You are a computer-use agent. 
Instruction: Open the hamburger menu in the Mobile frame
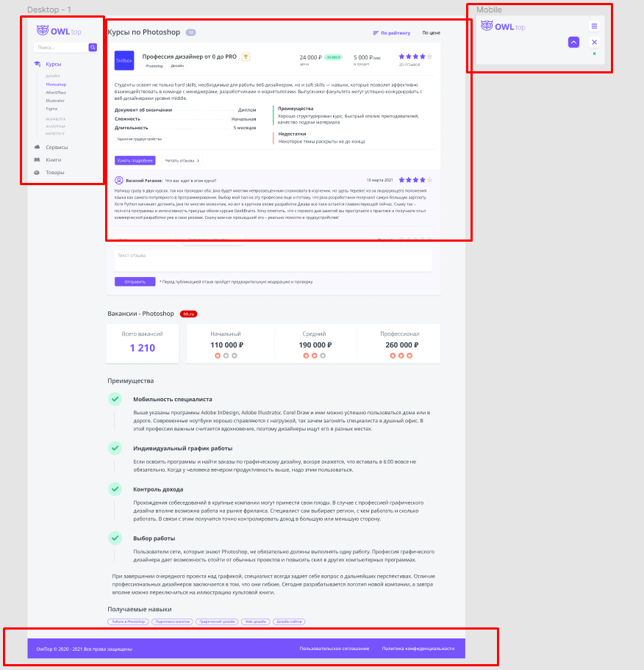point(595,26)
